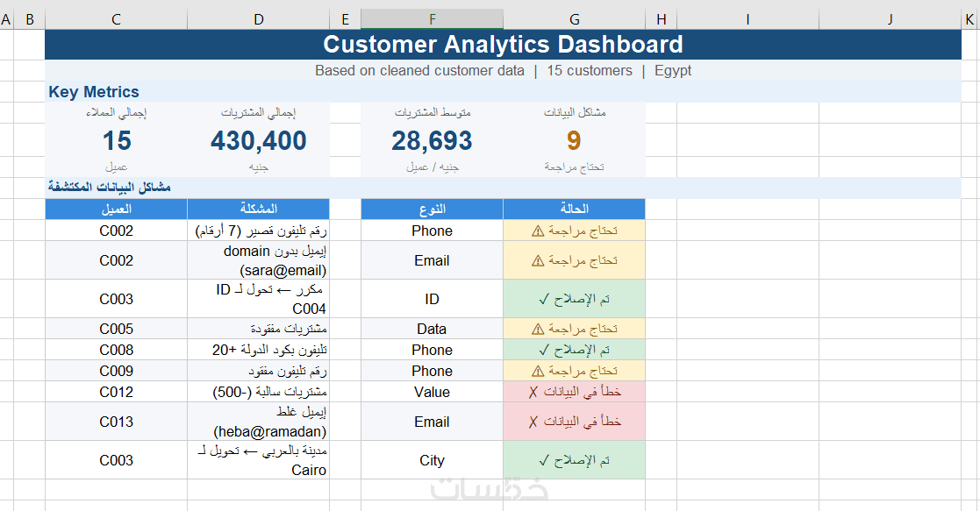This screenshot has height=511, width=980.
Task: Click the orange 9 data issues value
Action: coord(574,140)
